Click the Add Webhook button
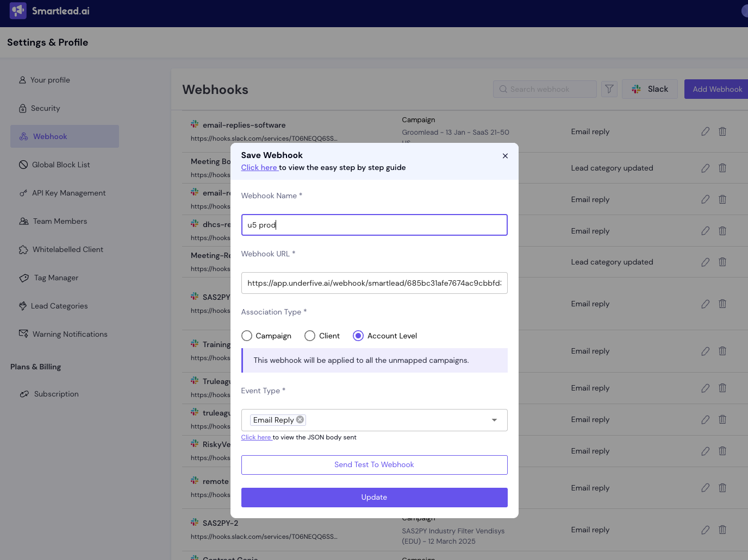Image resolution: width=748 pixels, height=560 pixels. [717, 89]
